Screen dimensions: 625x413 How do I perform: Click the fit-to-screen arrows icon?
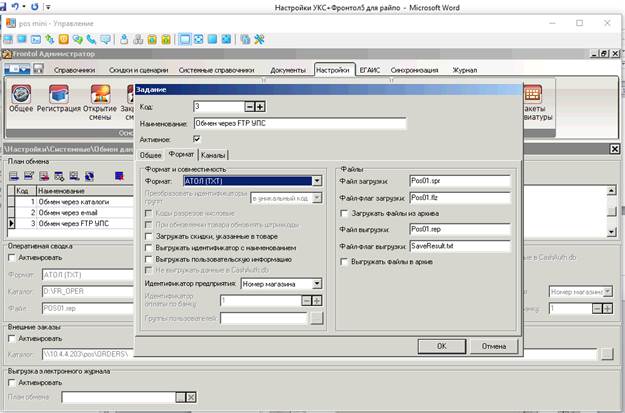point(198,39)
